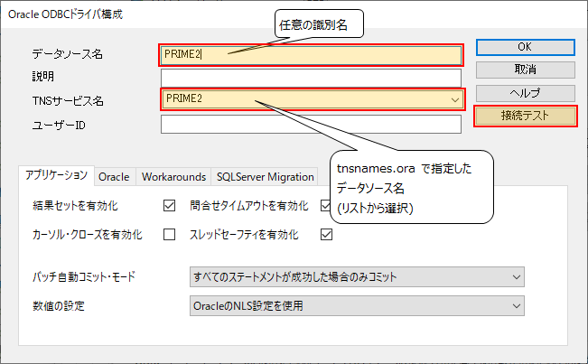Image resolution: width=588 pixels, height=364 pixels.
Task: Click the 取消 cancel button
Action: point(526,70)
